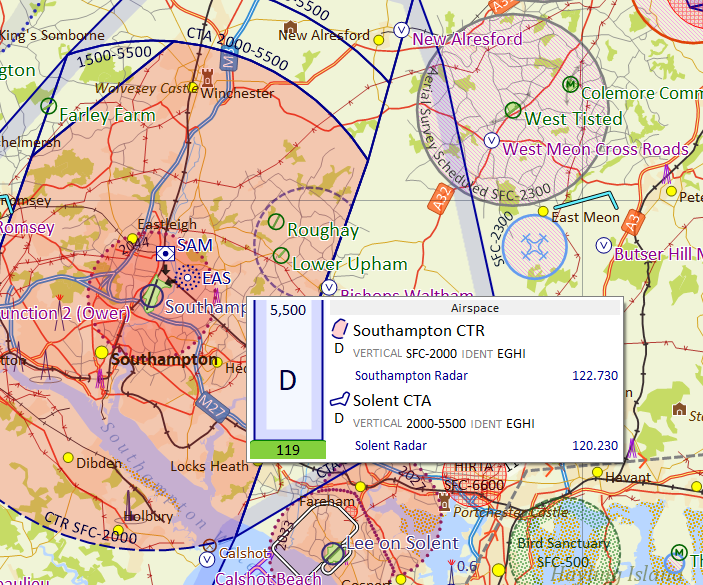Select the West Meon Cross Roads VRP marker
The height and width of the screenshot is (585, 703).
(492, 141)
